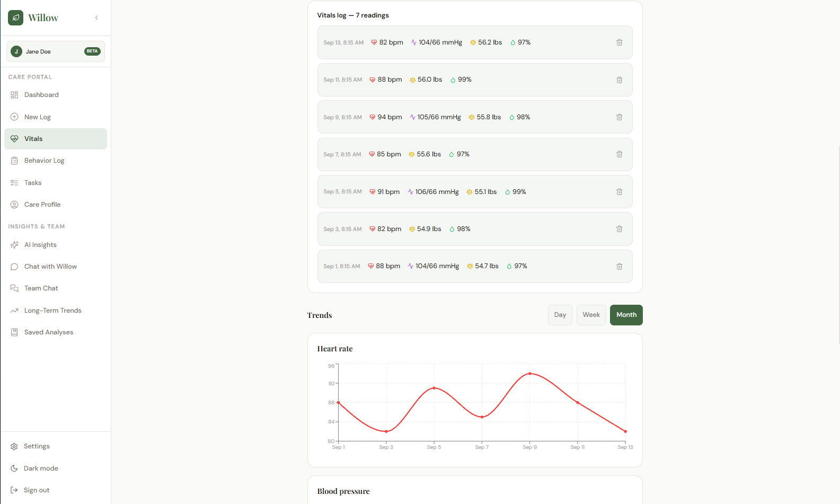The height and width of the screenshot is (504, 840).
Task: Click the Behavior Log clipboard icon
Action: pos(14,161)
